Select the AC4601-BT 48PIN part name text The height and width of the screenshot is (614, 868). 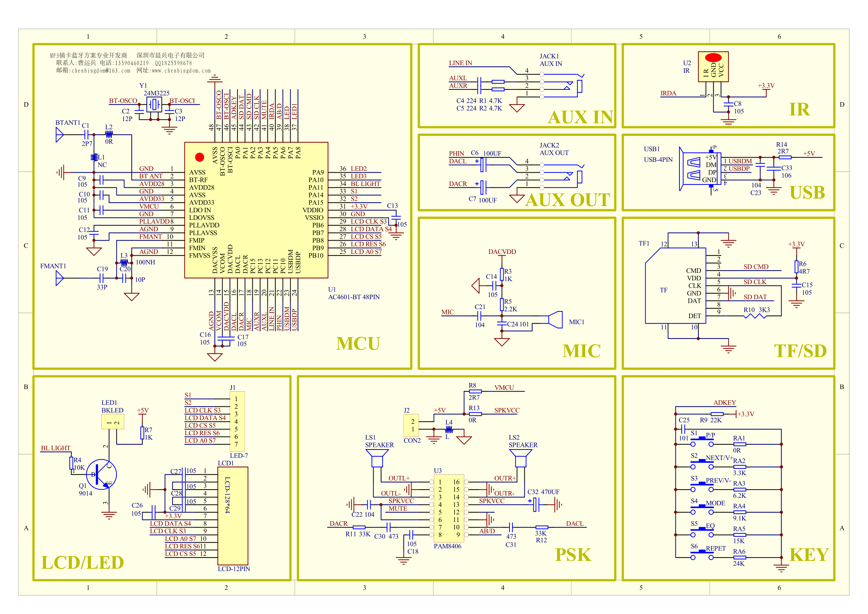[x=354, y=297]
